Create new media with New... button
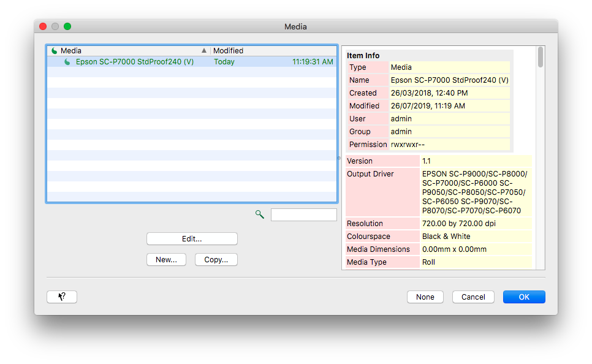Image resolution: width=592 pixels, height=364 pixels. click(x=167, y=259)
